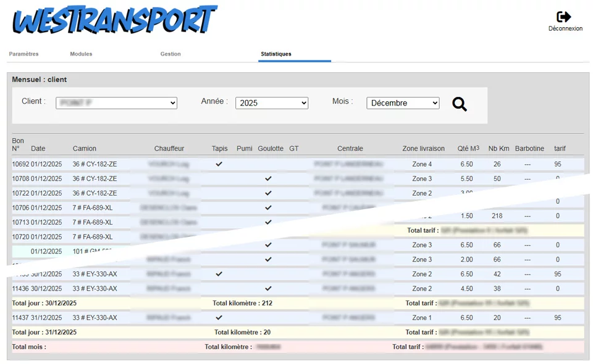
Task: Go to the Gestion tab
Action: point(170,54)
